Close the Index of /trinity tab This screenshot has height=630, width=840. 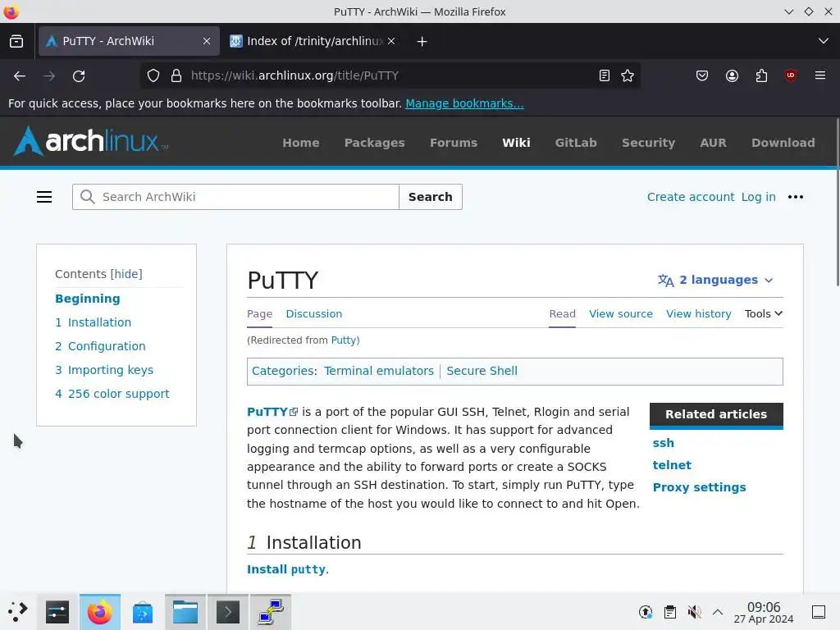(x=391, y=41)
